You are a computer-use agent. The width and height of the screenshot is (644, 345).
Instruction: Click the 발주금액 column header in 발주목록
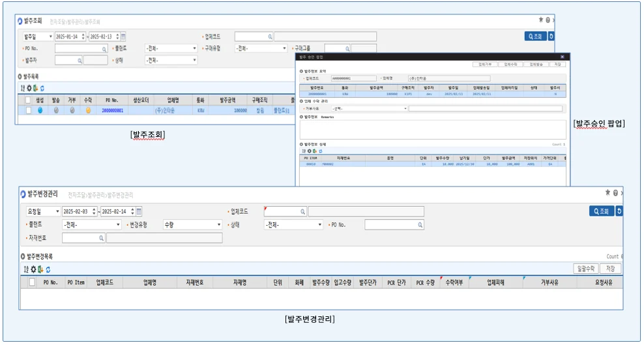tap(227, 100)
